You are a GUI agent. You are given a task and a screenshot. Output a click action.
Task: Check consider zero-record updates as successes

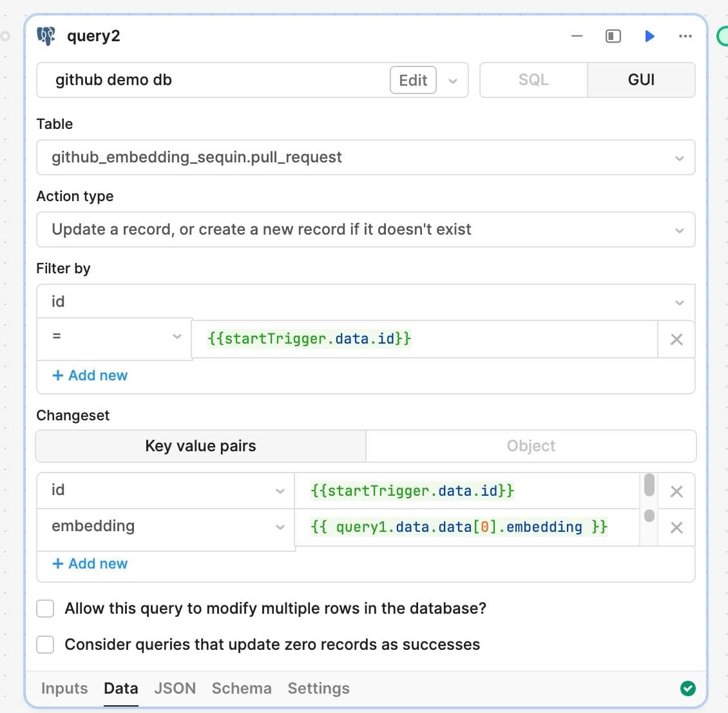[45, 645]
